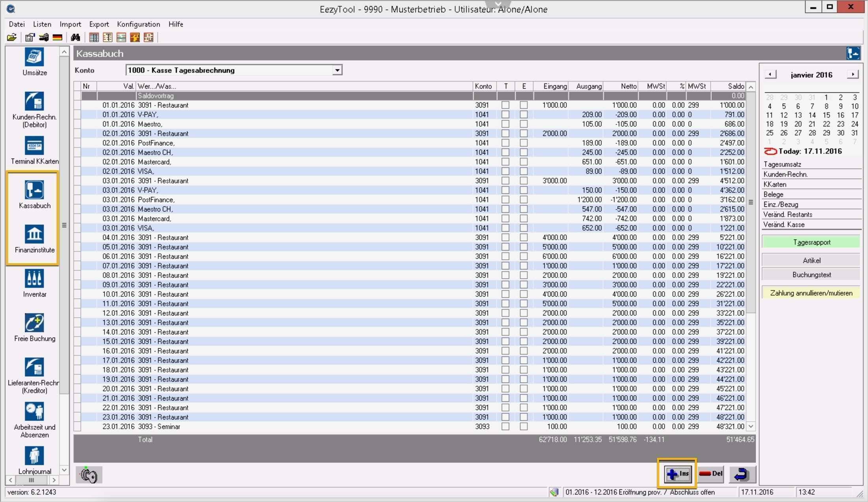868x502 pixels.
Task: Tick T checkbox for 23.01.2016 Seminar row
Action: [x=505, y=427]
